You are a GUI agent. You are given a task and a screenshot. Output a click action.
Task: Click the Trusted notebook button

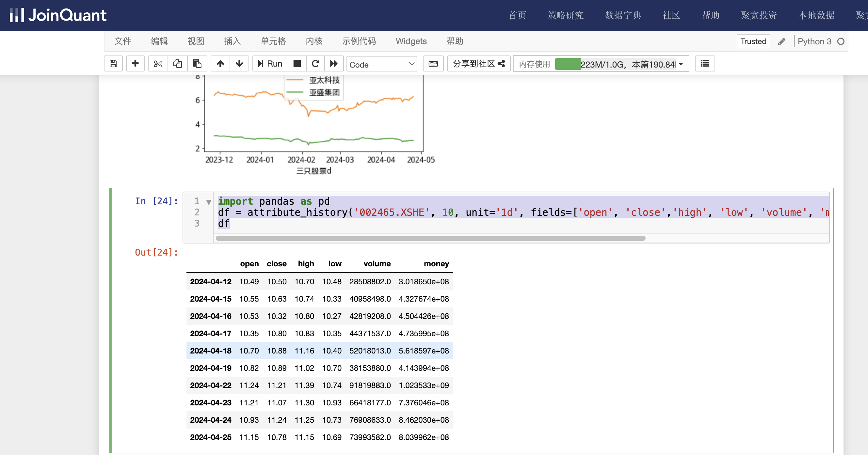753,41
